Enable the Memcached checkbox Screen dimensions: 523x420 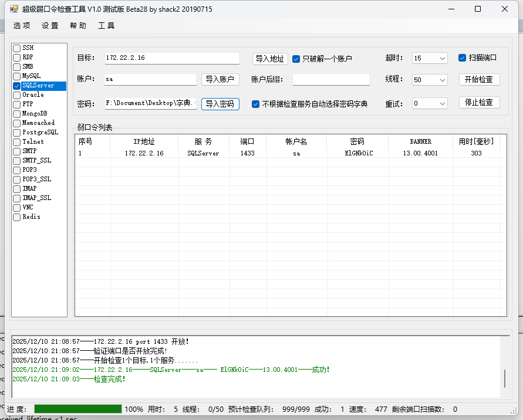[x=16, y=123]
